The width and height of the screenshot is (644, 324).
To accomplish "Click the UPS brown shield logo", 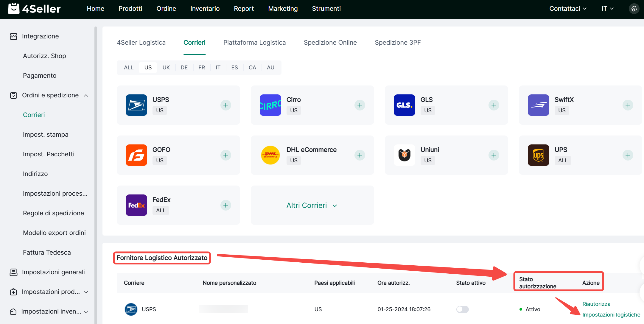I will pyautogui.click(x=538, y=155).
